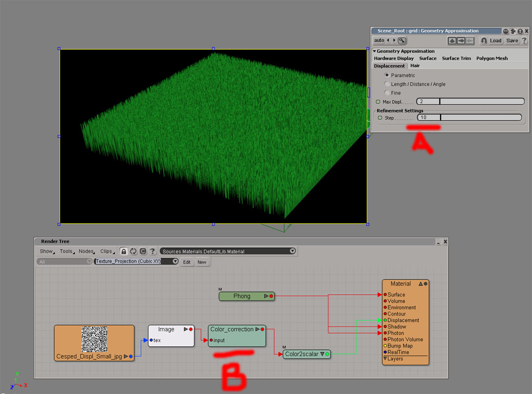Select the Color2scalar node

click(x=307, y=354)
